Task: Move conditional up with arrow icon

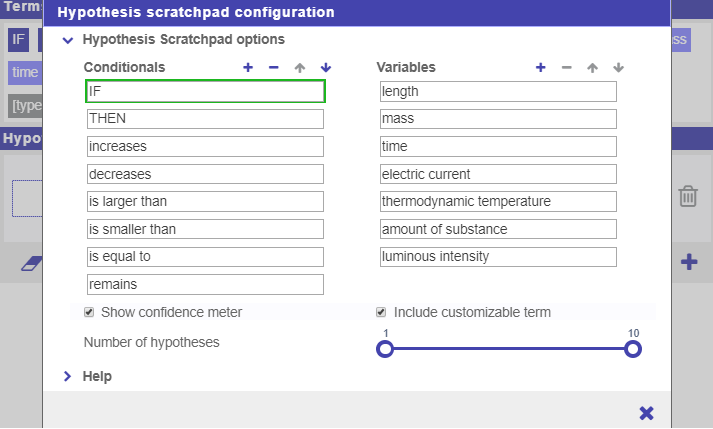Action: [300, 67]
